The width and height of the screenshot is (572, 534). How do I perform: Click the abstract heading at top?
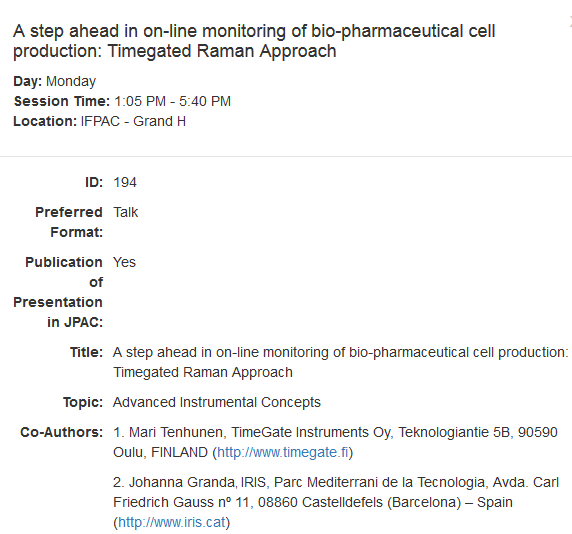tap(254, 41)
